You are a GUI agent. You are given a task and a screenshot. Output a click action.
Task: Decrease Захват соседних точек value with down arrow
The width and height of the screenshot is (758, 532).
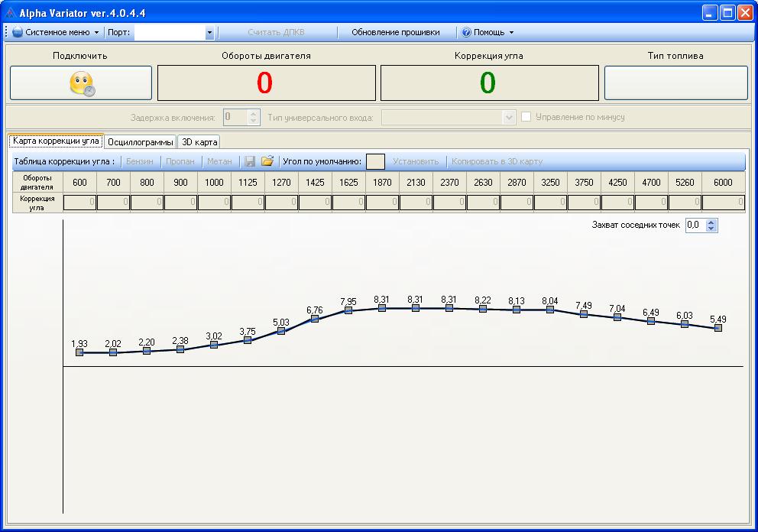712,229
